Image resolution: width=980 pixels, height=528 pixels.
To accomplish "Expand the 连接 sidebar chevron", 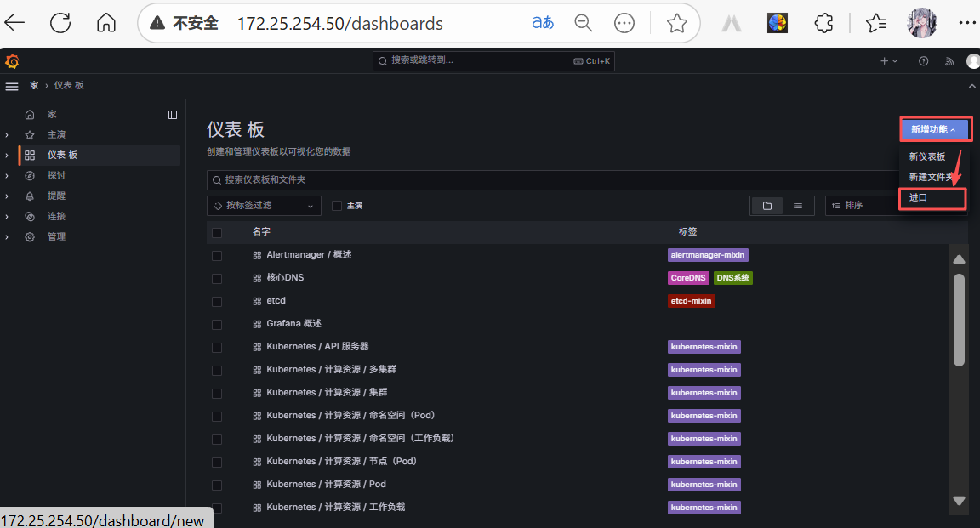I will (x=7, y=216).
